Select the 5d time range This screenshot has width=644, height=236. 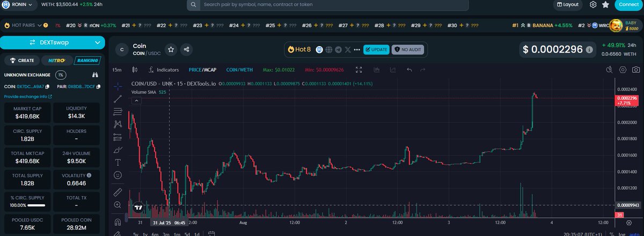coord(187,234)
